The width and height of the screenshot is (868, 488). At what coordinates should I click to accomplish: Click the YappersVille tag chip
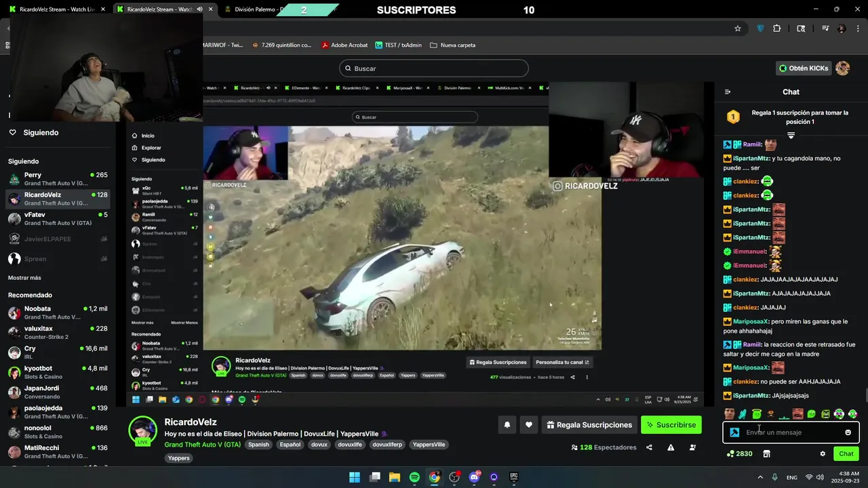pos(429,445)
